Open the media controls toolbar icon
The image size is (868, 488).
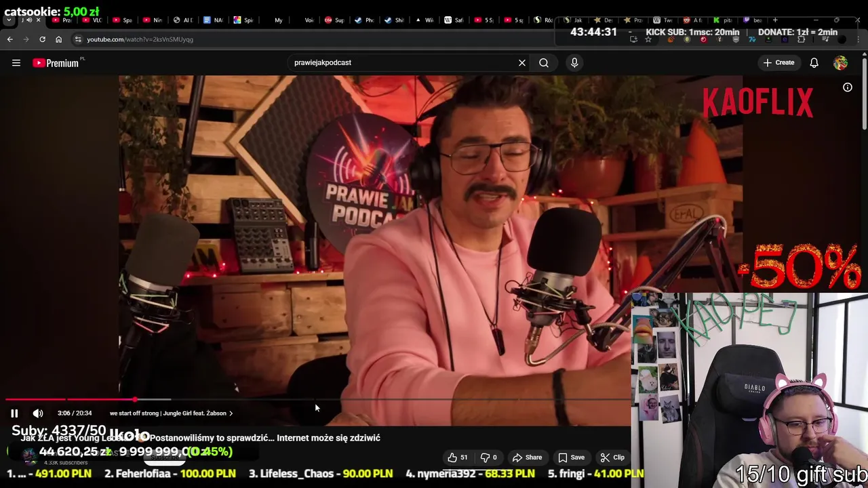(825, 39)
